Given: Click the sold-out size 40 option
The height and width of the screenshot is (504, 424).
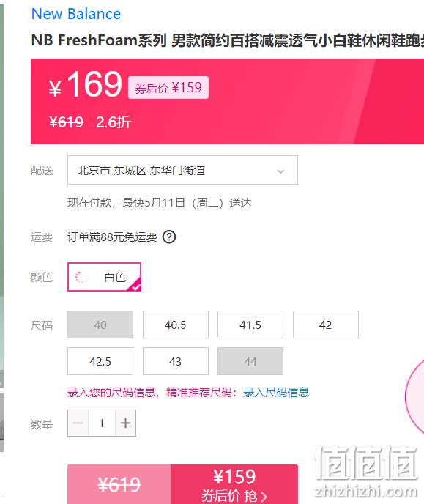Looking at the screenshot, I should 100,325.
